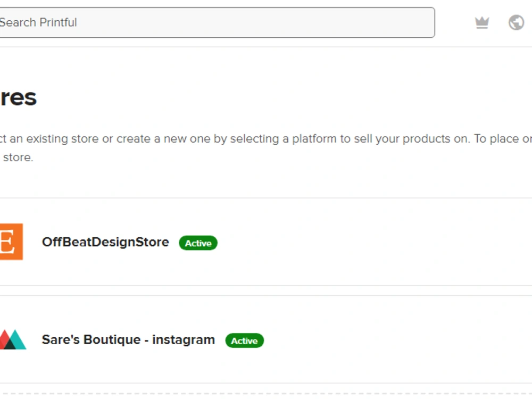Click the orange Etsy logo
The width and height of the screenshot is (532, 399).
point(11,242)
